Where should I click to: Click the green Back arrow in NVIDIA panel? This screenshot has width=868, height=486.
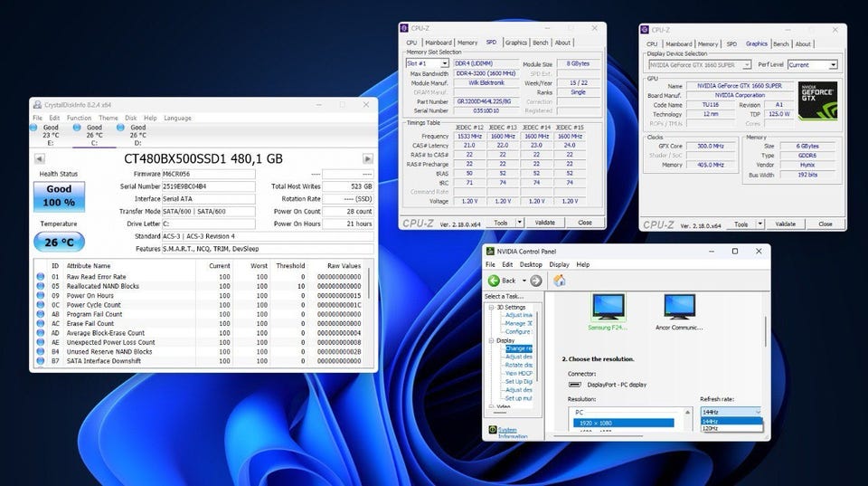[x=493, y=281]
